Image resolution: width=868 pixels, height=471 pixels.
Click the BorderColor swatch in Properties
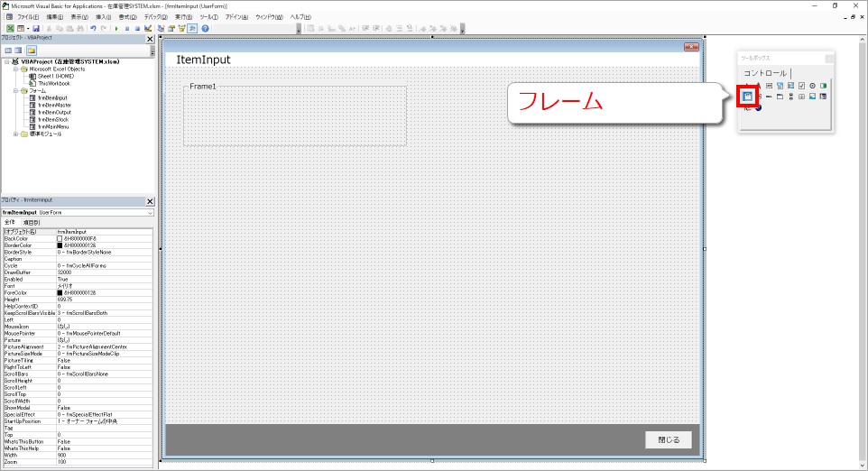coord(60,245)
